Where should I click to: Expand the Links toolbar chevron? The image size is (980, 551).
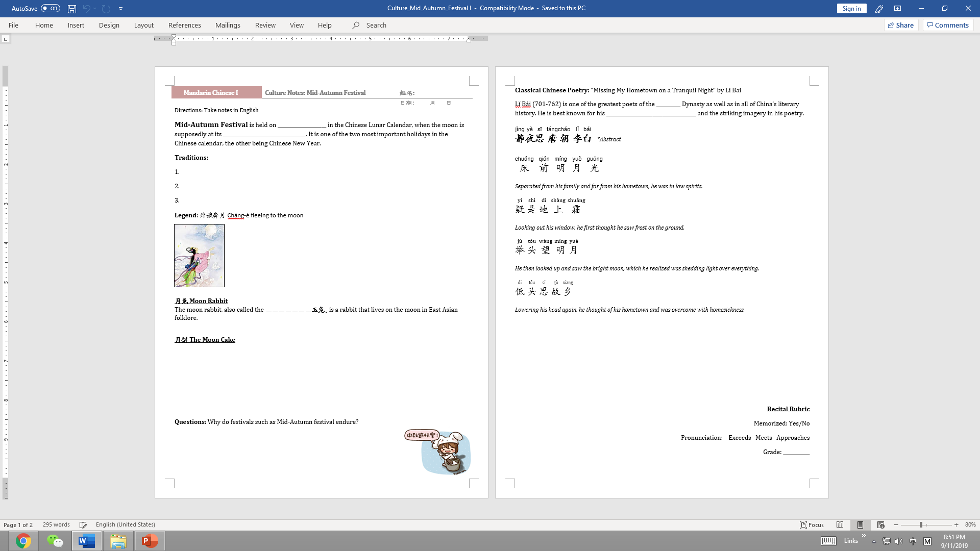click(x=864, y=536)
